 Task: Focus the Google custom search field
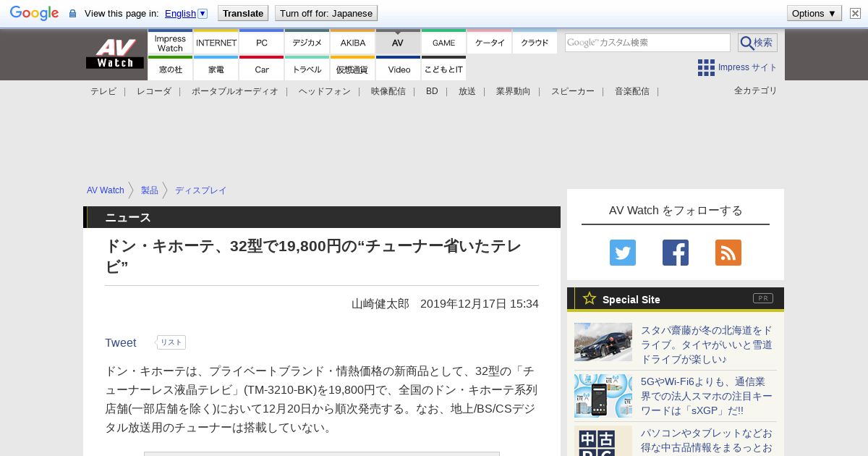click(647, 43)
